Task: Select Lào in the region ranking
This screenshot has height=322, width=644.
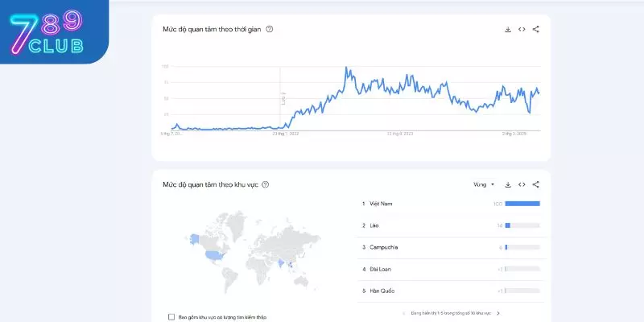Action: point(374,225)
